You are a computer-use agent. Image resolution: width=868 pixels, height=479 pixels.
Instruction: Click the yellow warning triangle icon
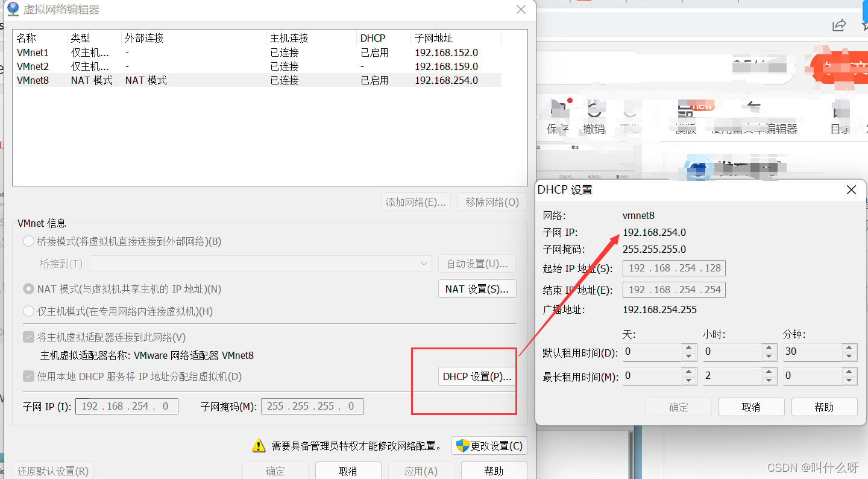pos(259,446)
